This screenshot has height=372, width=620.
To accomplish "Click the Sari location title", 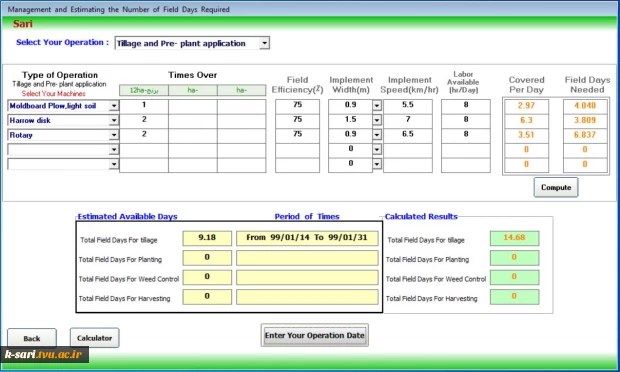I will tap(23, 24).
